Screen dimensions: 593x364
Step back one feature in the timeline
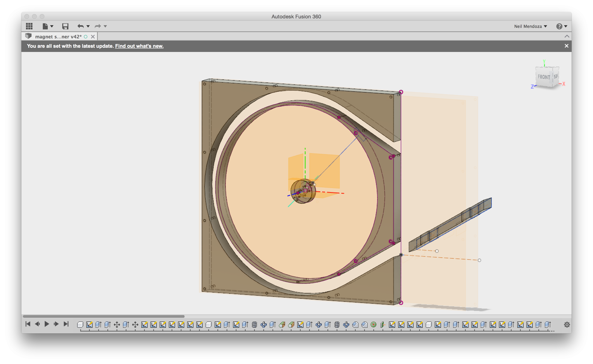click(37, 324)
